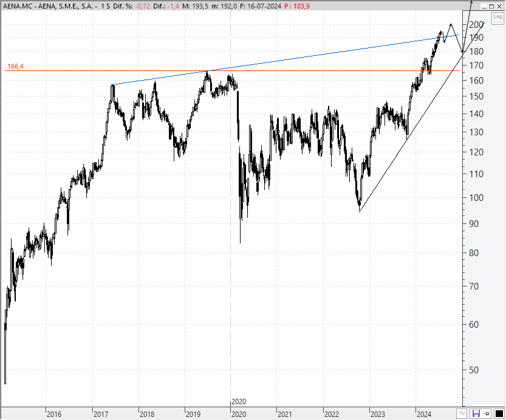506x420 pixels.
Task: Click the 'Dif. %: -0,72' value
Action: (131, 6)
